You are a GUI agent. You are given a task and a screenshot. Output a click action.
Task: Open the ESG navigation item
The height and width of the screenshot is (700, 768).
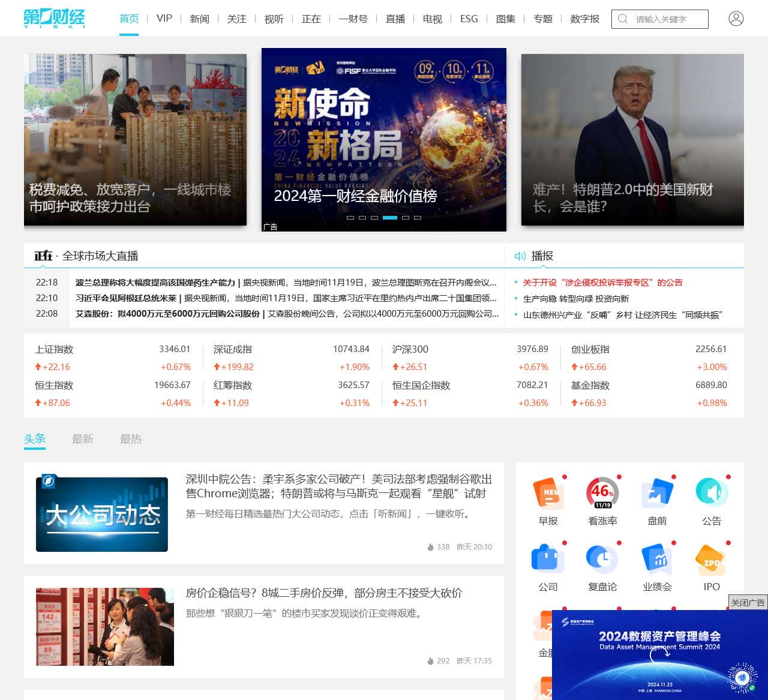(x=469, y=19)
